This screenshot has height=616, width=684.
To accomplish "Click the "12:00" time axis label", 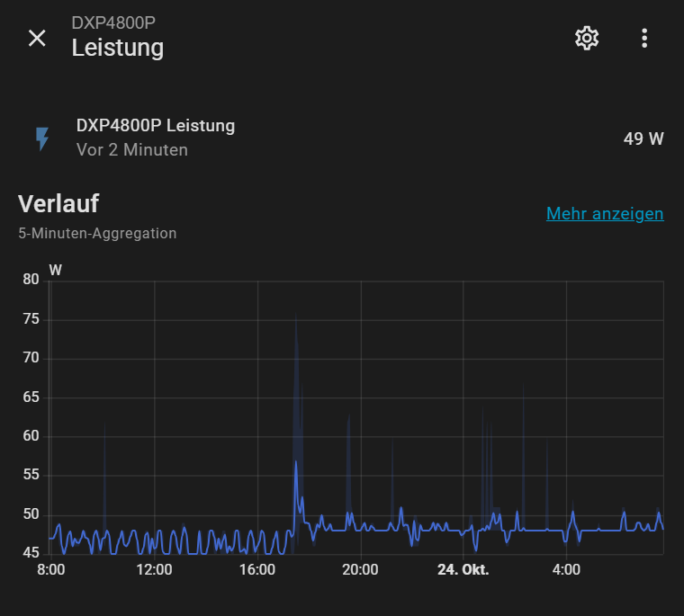I will coord(154,569).
